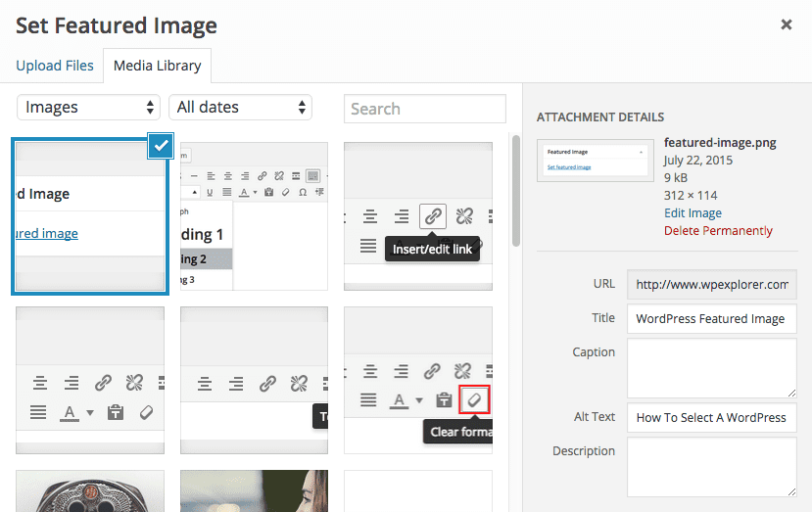812x512 pixels.
Task: Click the Caption text area
Action: 711,368
